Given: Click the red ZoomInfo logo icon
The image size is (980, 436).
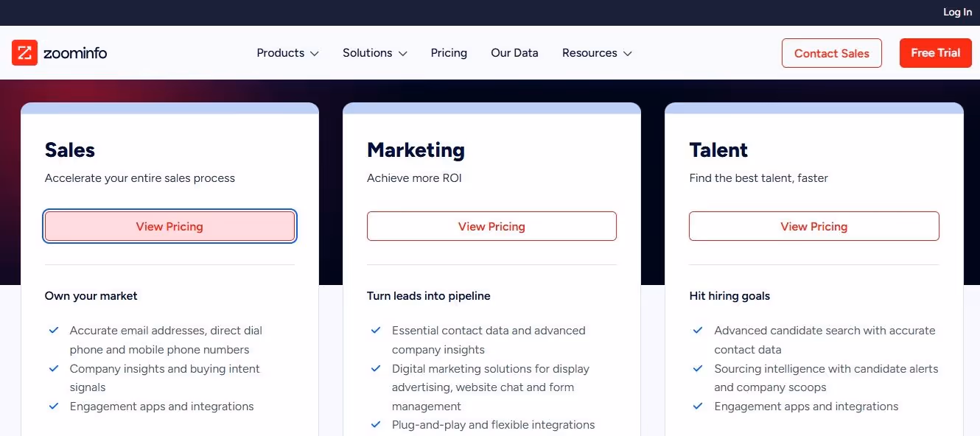Looking at the screenshot, I should [24, 52].
